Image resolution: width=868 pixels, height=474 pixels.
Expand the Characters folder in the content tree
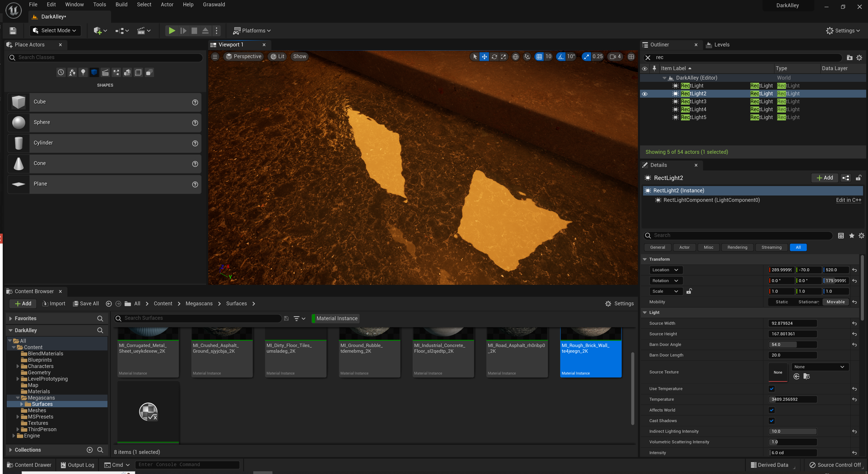(x=18, y=366)
